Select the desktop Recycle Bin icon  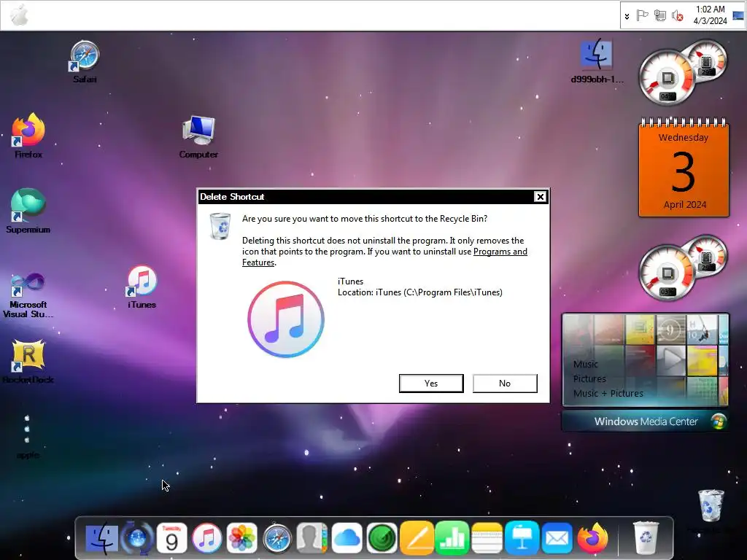click(711, 507)
